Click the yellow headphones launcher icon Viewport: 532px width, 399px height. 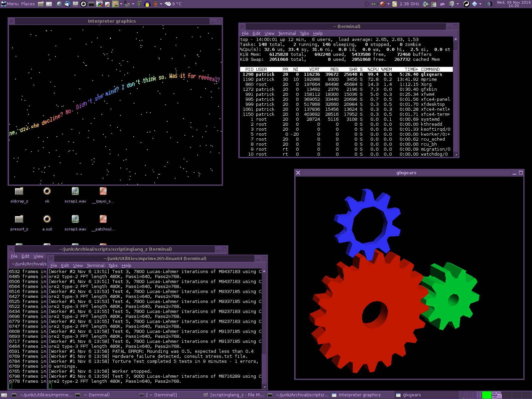point(147,4)
